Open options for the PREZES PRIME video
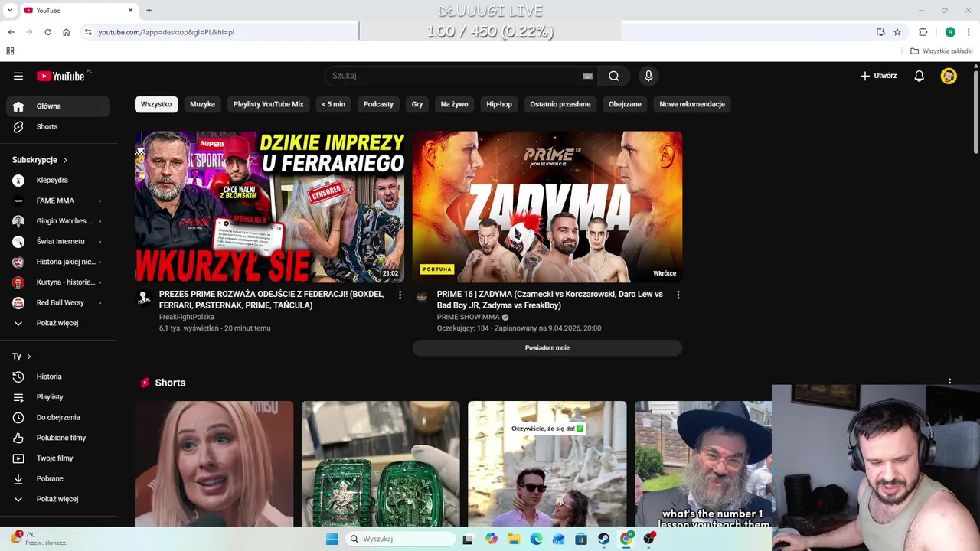 400,295
